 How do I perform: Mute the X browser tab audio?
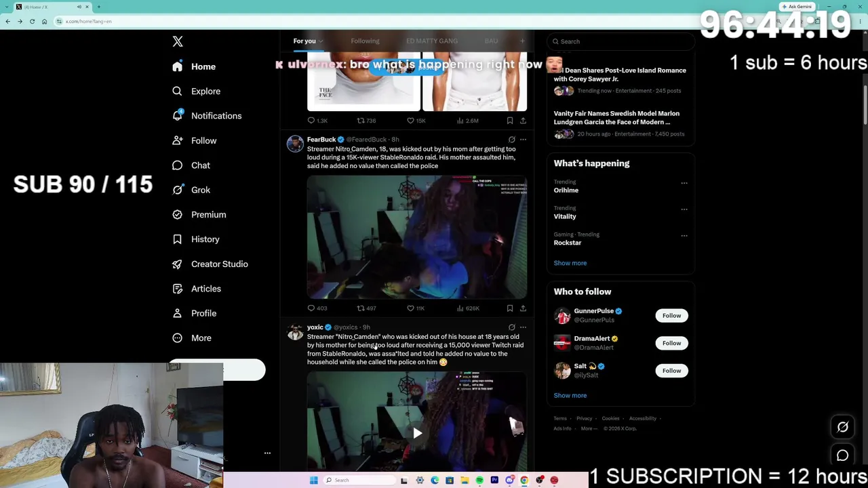(79, 7)
